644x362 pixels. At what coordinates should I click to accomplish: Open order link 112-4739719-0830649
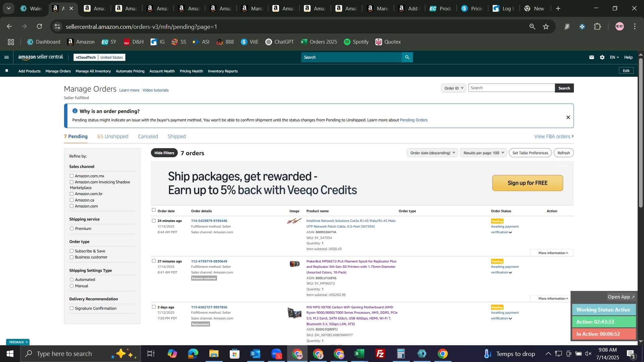[x=209, y=261]
